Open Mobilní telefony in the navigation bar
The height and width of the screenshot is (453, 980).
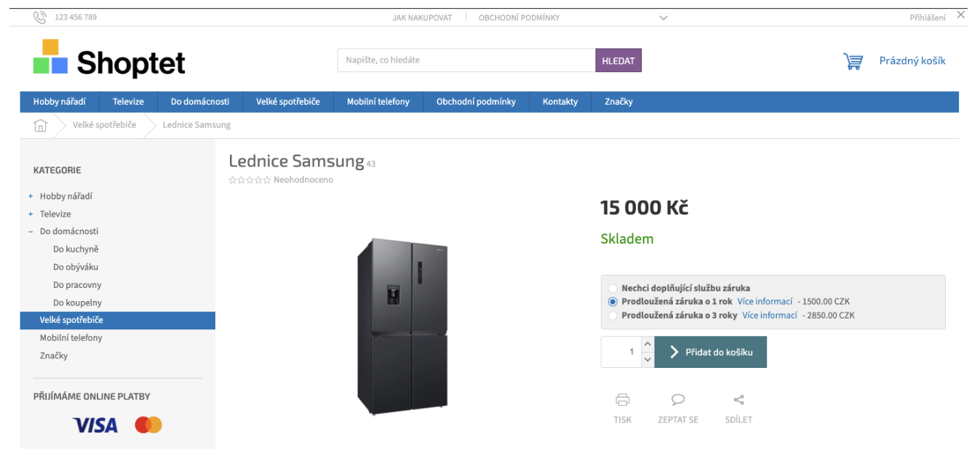(378, 102)
